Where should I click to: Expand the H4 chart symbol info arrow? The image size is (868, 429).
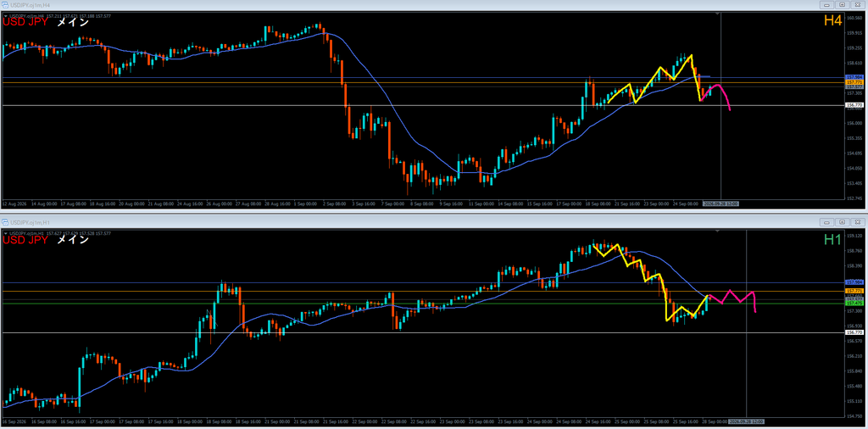click(5, 16)
